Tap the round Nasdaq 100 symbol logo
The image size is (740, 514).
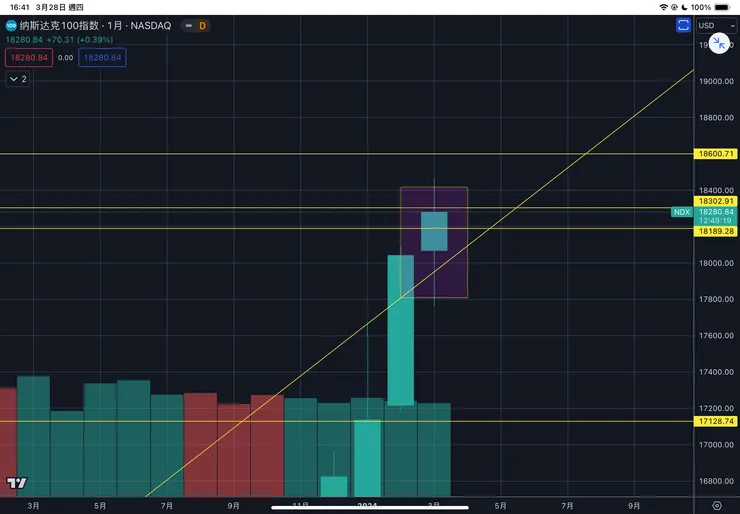(11, 25)
